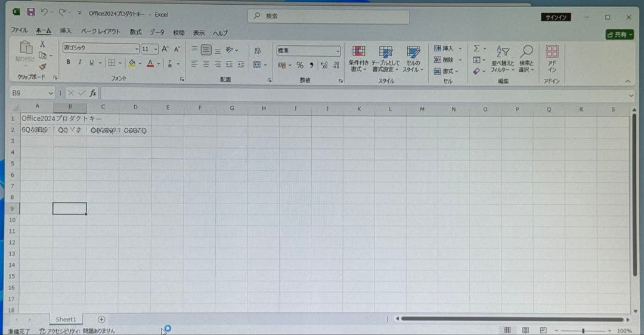Switch to the 数式 tab
Image resolution: width=644 pixels, height=335 pixels.
click(135, 32)
